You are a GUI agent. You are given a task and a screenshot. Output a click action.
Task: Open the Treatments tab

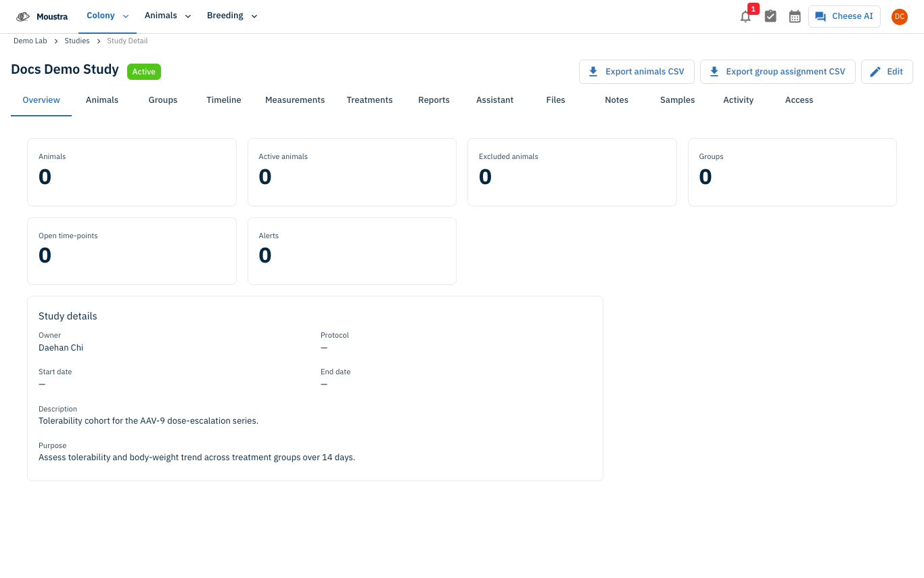[x=369, y=100]
